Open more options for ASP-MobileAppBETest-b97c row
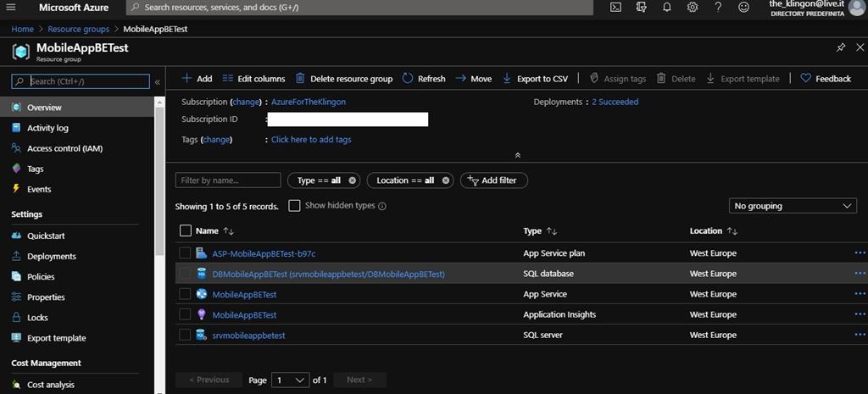 pos(860,252)
